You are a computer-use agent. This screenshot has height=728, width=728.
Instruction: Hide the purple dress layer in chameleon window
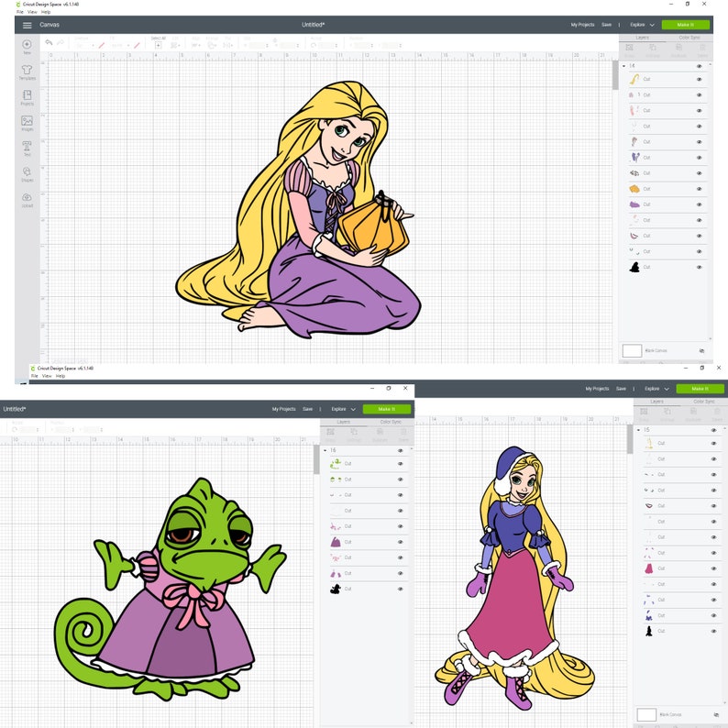coord(400,542)
